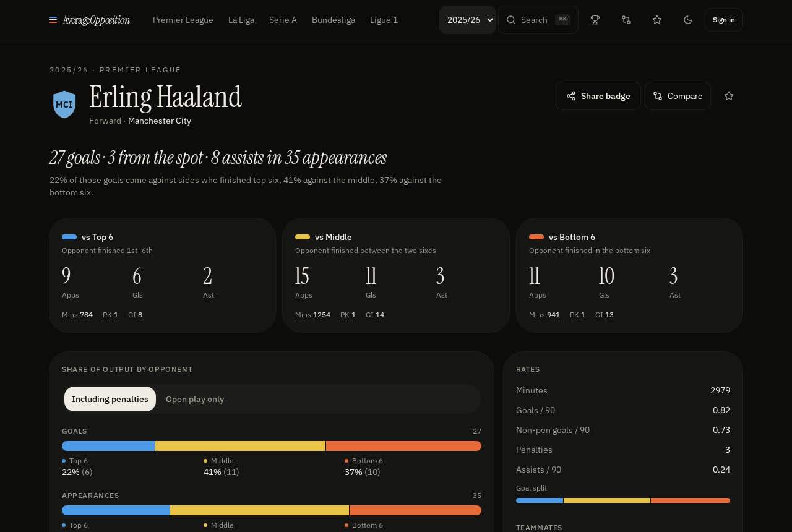Click the orange pill on the vs Bottom 6 card
792x532 pixels.
coord(536,237)
